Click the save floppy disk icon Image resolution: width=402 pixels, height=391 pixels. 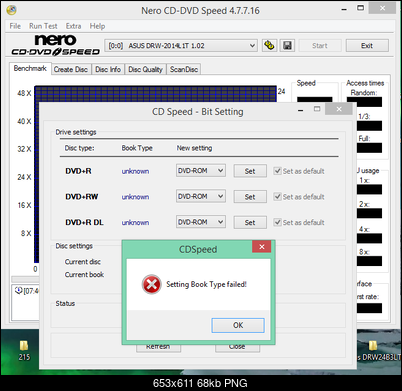click(x=287, y=46)
